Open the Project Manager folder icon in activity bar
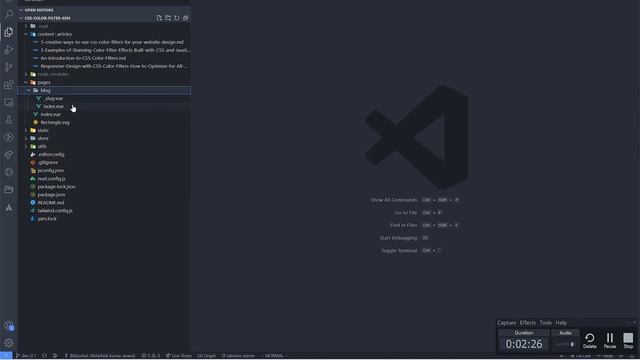This screenshot has height=360, width=640. [x=9, y=189]
